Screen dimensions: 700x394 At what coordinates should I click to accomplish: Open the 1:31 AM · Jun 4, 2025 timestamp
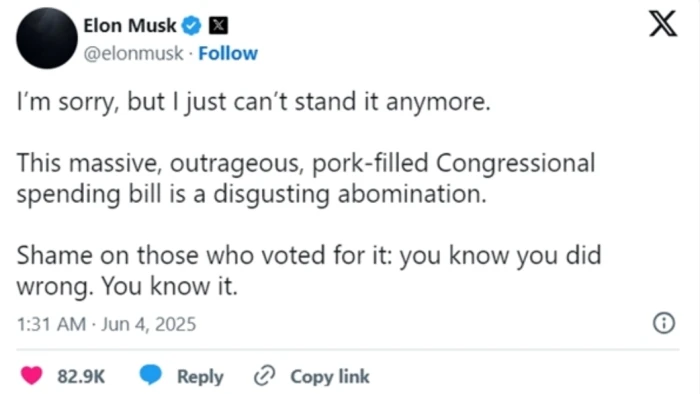pos(106,324)
